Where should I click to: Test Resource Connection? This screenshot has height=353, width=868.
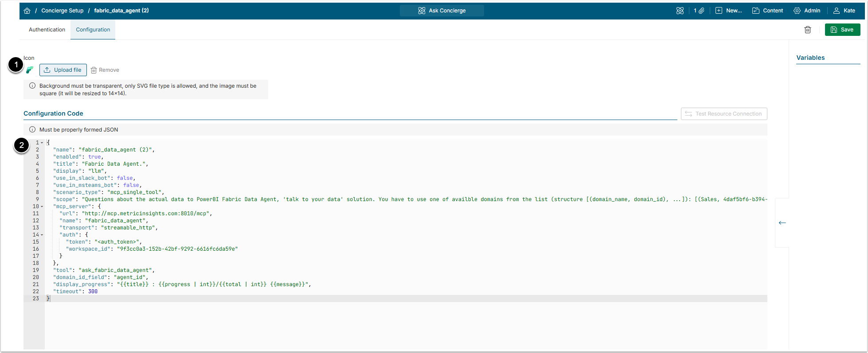[x=724, y=114]
